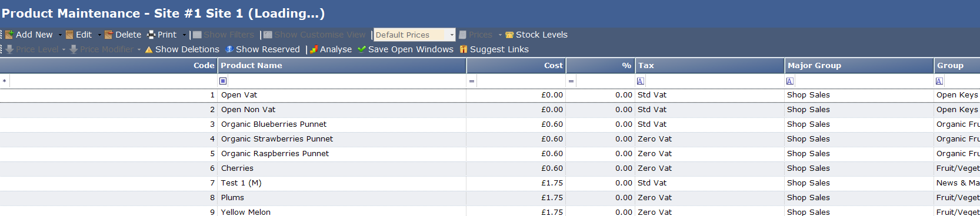Click the Edit toolbar icon
This screenshot has height=216, width=980.
pos(69,35)
